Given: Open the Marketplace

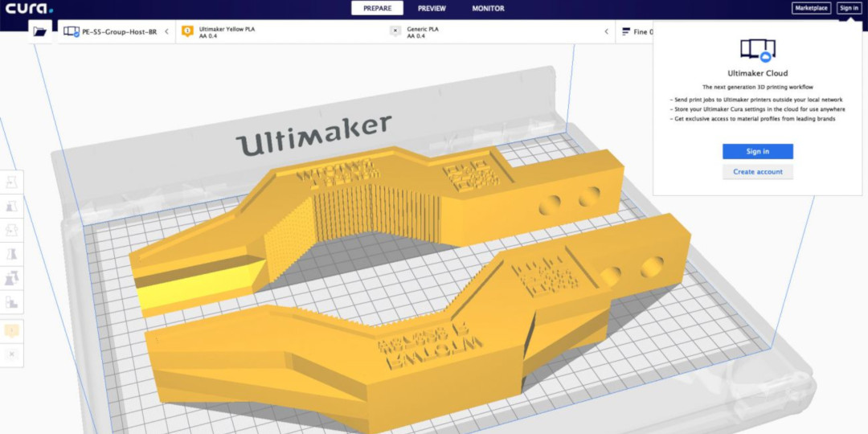Looking at the screenshot, I should point(811,8).
